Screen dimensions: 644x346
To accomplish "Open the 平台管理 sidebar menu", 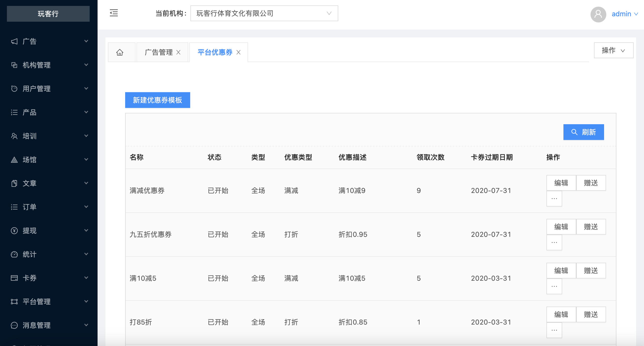I will coord(49,301).
